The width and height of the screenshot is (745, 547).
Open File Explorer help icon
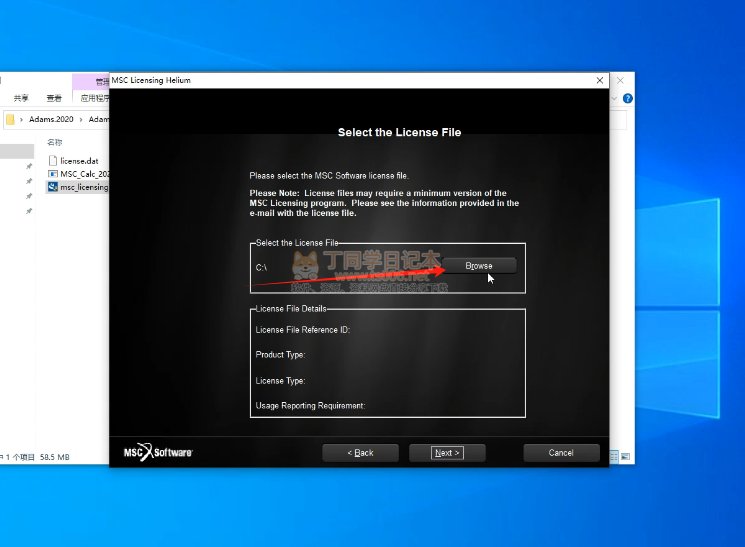(628, 98)
